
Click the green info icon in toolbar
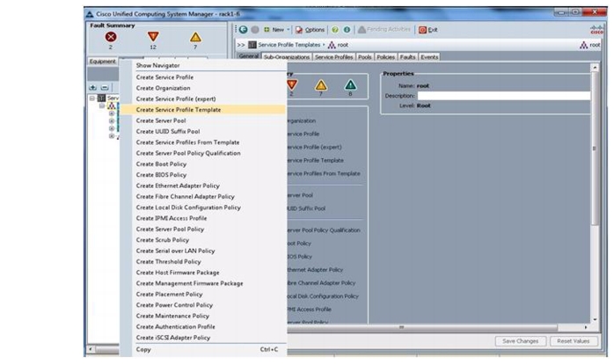click(347, 29)
